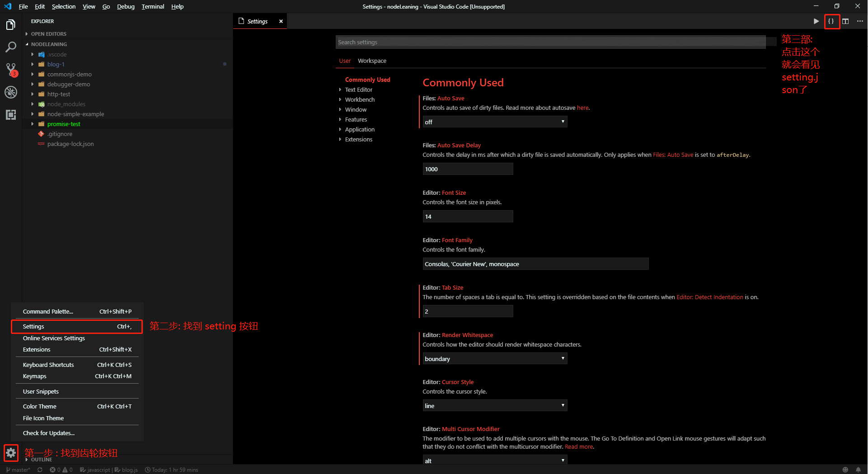The height and width of the screenshot is (474, 868).
Task: Open the Source Control view icon
Action: pyautogui.click(x=11, y=70)
